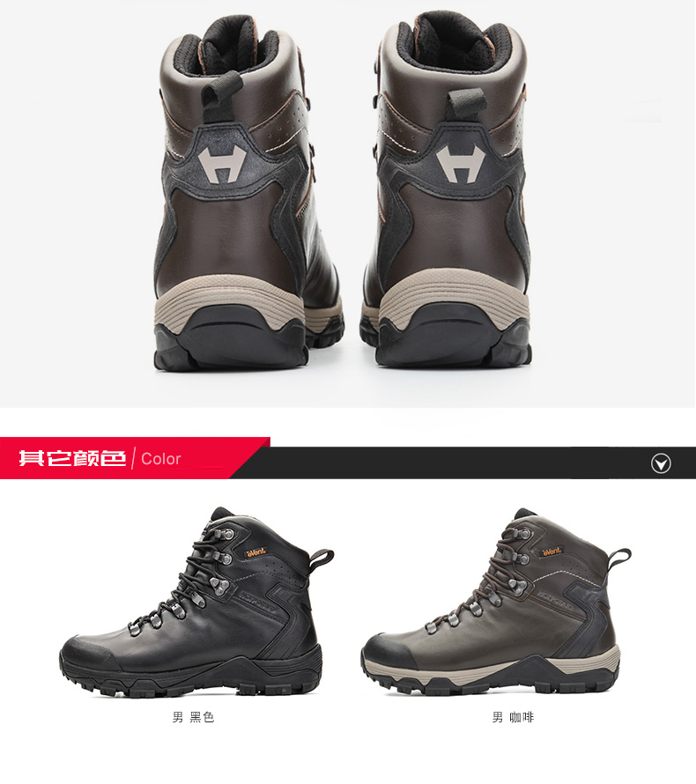This screenshot has width=696, height=784.
Task: Click the heel pull tab of brown boot
Action: [x=619, y=559]
